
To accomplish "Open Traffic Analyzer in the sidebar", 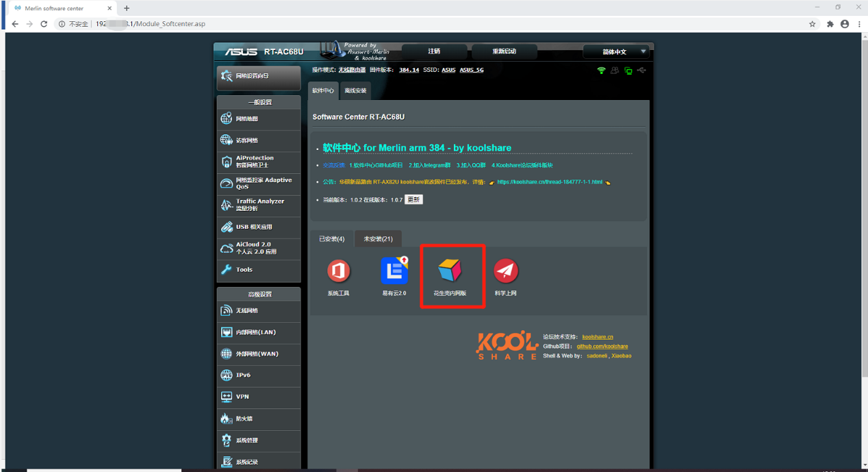I will point(259,205).
